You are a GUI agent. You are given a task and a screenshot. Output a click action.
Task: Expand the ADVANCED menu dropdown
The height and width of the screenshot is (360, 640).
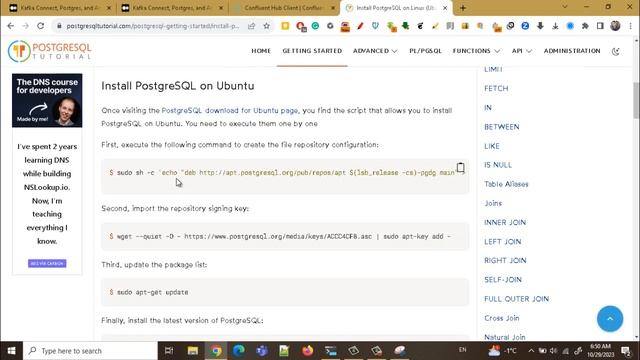375,51
